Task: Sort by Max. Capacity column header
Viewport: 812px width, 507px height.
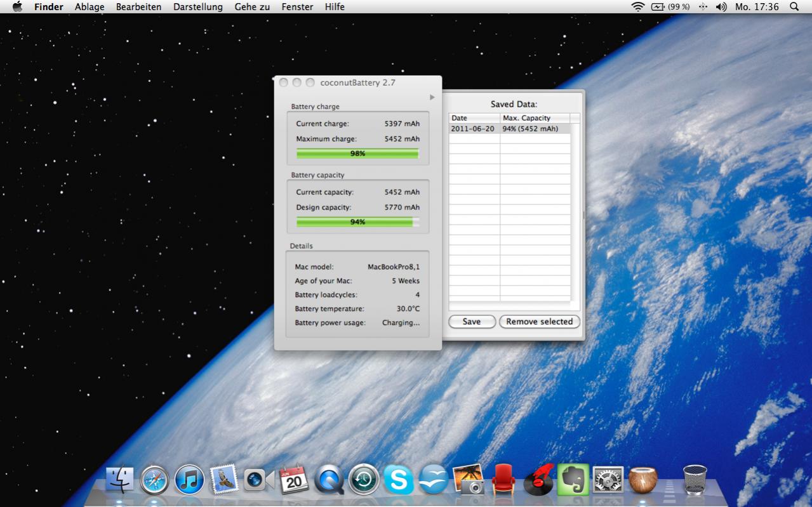Action: click(535, 118)
